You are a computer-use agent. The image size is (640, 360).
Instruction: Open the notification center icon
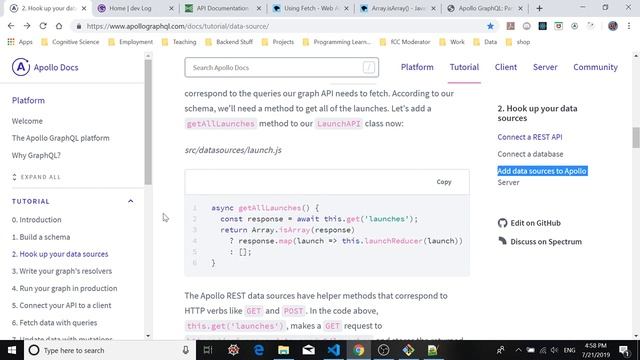coord(624,350)
